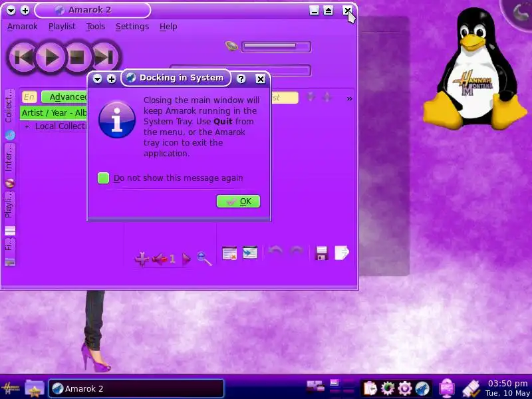Viewport: 532px width, 399px height.
Task: Click the export playlist page icon
Action: coord(342,253)
